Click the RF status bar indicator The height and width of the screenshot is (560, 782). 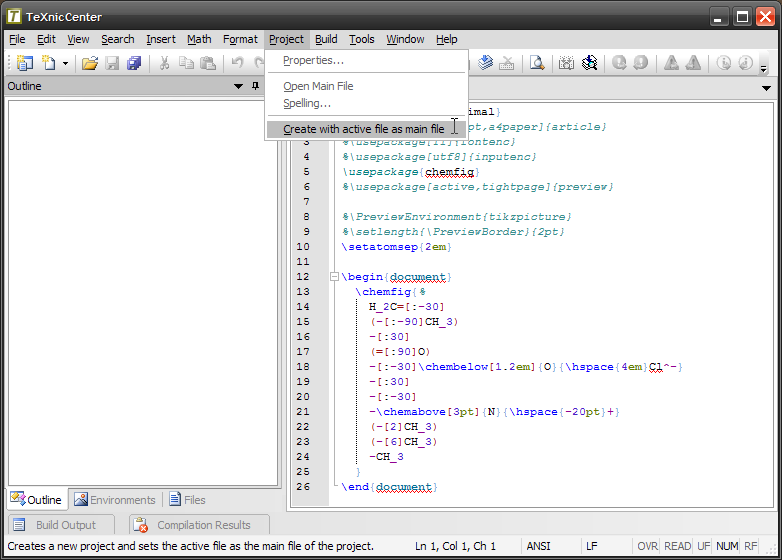pyautogui.click(x=750, y=546)
